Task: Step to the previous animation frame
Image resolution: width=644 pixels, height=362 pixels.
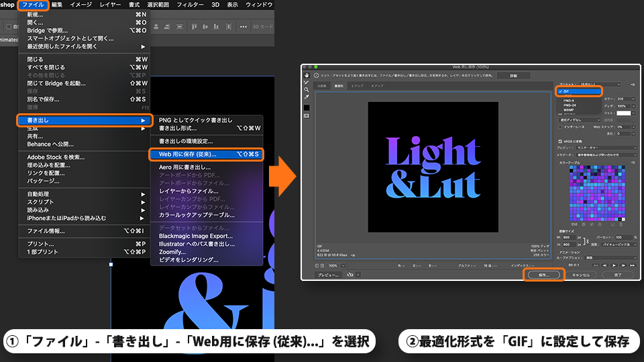Action: pyautogui.click(x=605, y=265)
